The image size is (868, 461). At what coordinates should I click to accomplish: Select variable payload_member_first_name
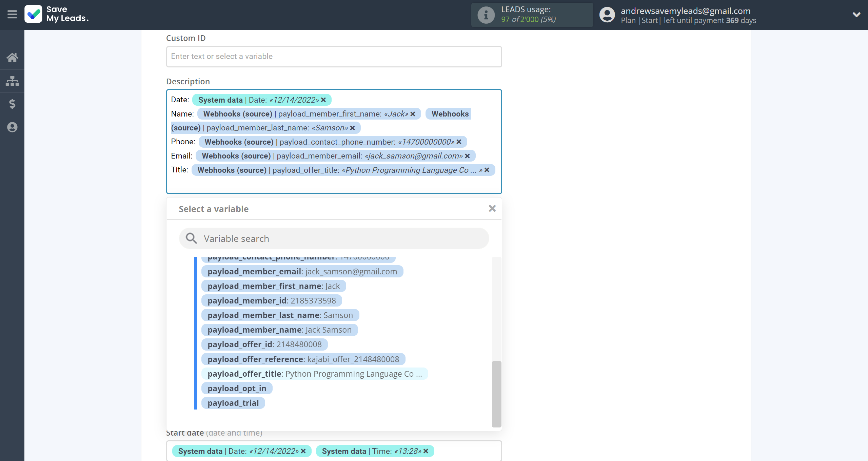coord(273,286)
